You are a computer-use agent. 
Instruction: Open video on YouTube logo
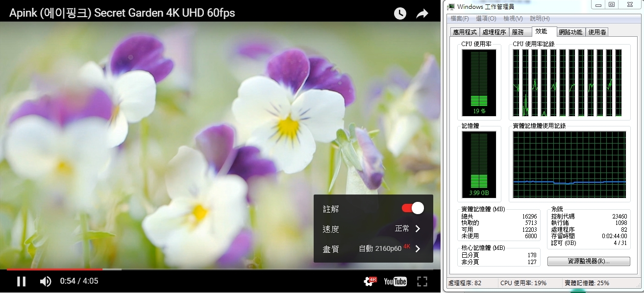point(395,281)
